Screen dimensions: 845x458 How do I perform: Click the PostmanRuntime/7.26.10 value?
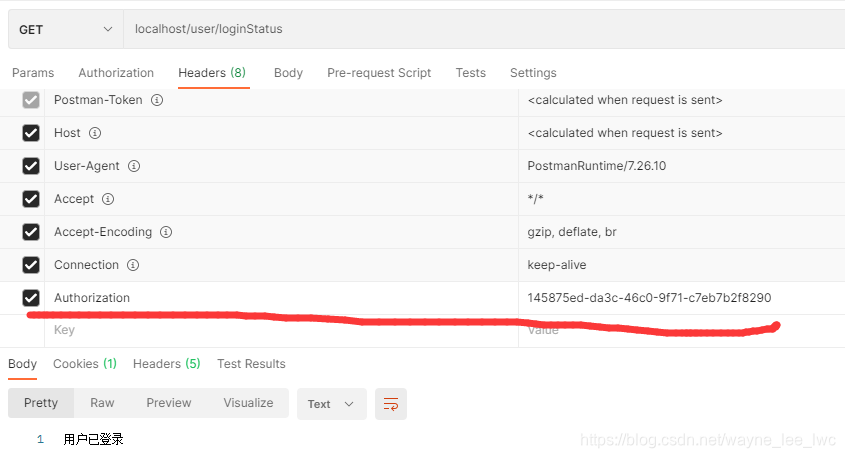(x=597, y=165)
